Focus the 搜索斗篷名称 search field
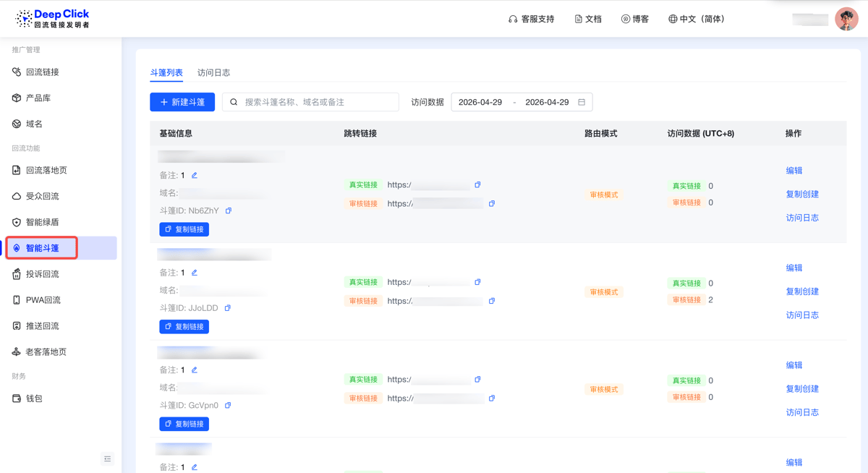868x473 pixels. pyautogui.click(x=310, y=102)
